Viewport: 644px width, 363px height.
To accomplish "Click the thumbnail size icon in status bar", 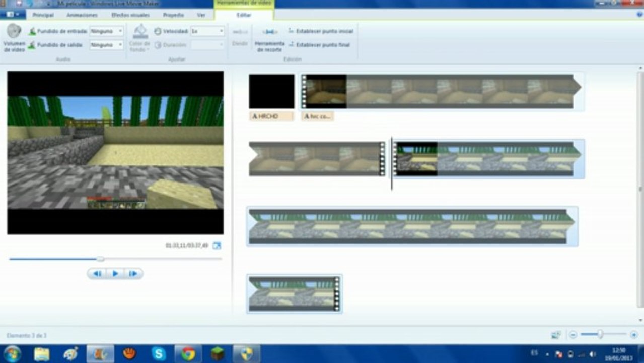I will pos(556,335).
